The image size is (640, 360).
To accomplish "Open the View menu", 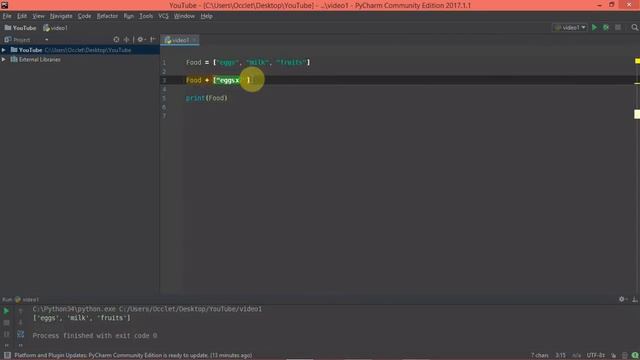I will (38, 16).
